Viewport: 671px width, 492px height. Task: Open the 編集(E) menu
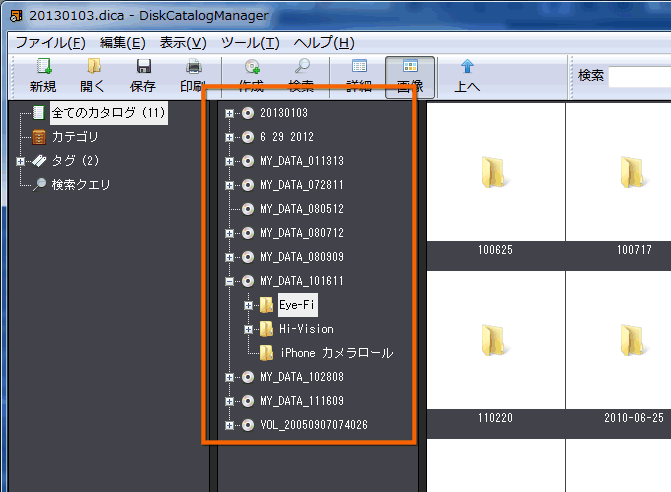(x=122, y=43)
